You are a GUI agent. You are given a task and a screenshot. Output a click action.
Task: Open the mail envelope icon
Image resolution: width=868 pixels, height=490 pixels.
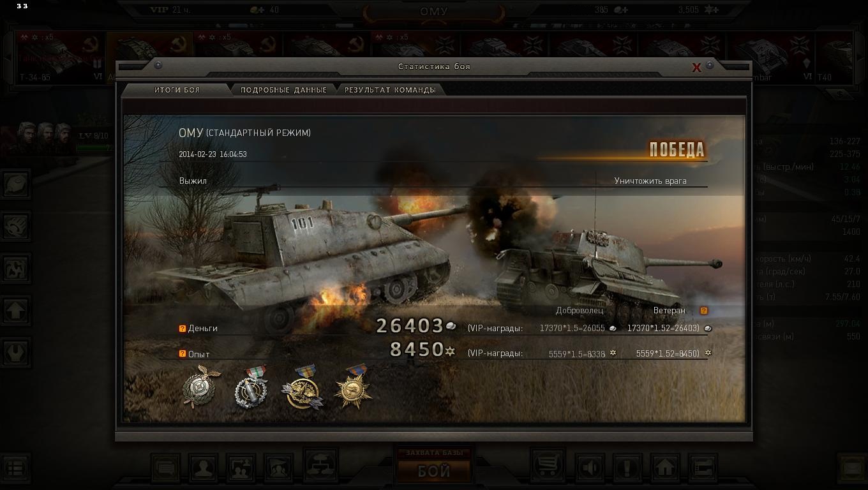(852, 468)
